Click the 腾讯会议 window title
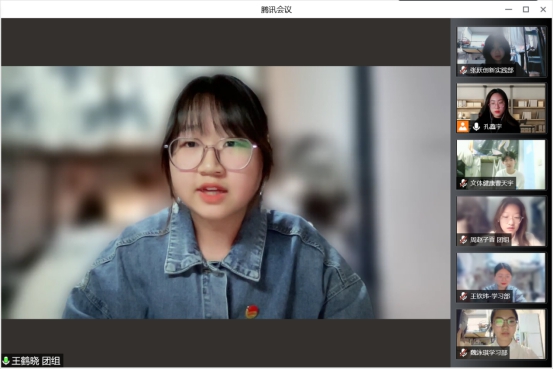The height and width of the screenshot is (369, 553). (276, 10)
